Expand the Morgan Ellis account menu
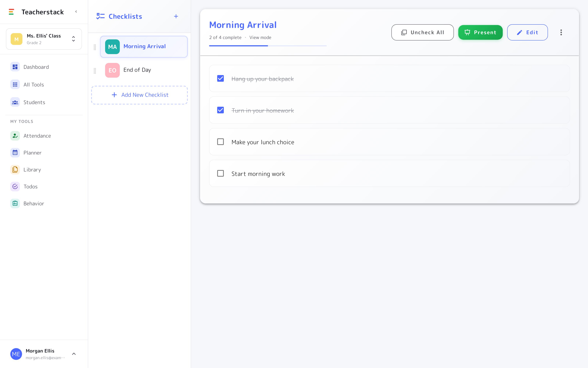This screenshot has height=368, width=588. (74, 354)
